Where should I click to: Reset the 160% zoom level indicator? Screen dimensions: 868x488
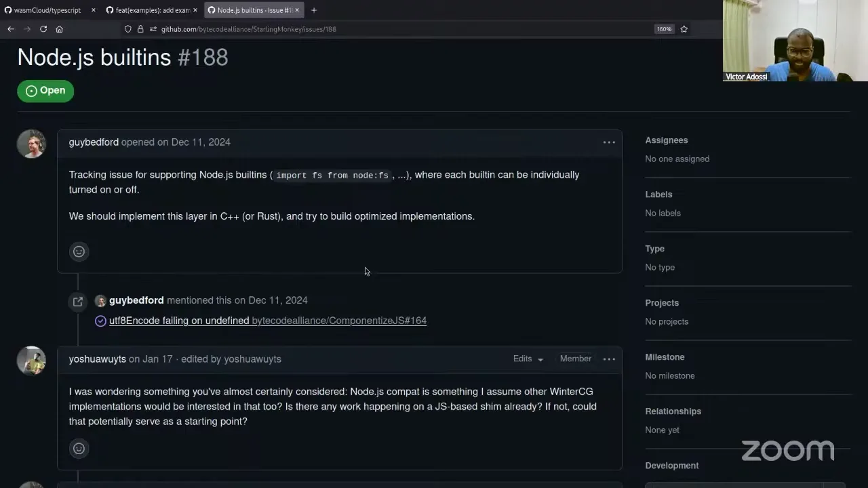click(x=664, y=29)
